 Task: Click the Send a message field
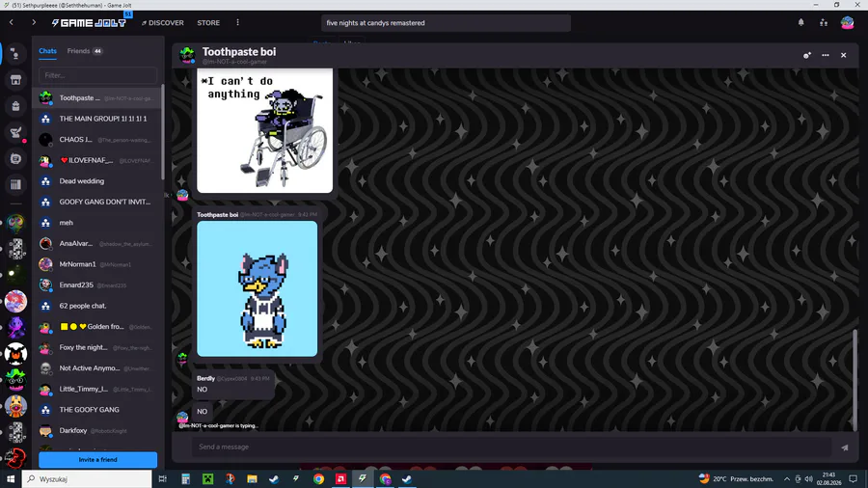tap(511, 447)
